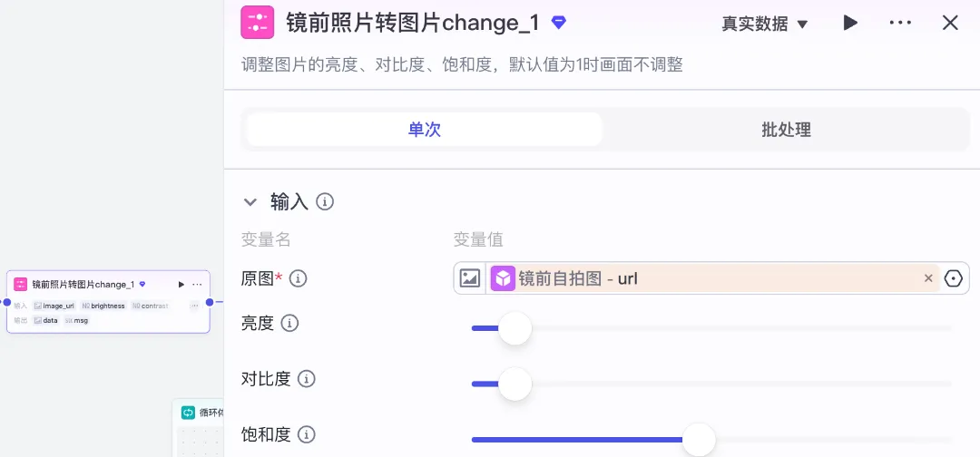The image size is (980, 457).
Task: Click the info icon beside 亮度
Action: [x=289, y=323]
